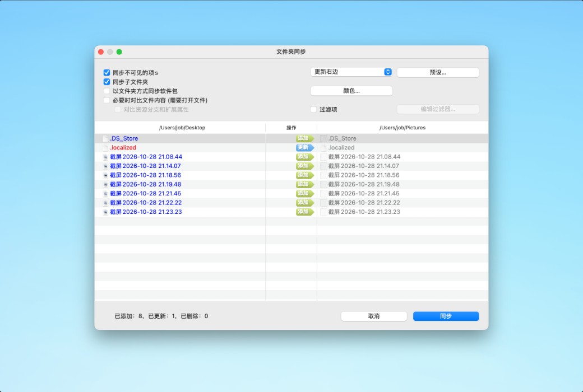Select gray 截屏 2026-10-28 21.21.45 in Pictures list

[364, 194]
